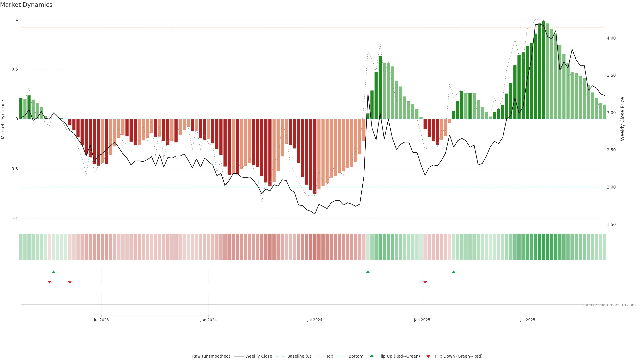Click the earliest green Flip Up triangle marker
This screenshot has width=644, height=362.
pyautogui.click(x=53, y=272)
